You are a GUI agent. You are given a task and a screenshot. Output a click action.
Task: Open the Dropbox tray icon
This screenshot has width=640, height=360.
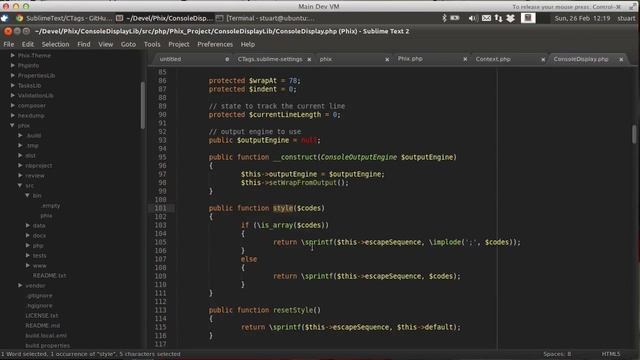pyautogui.click(x=510, y=18)
